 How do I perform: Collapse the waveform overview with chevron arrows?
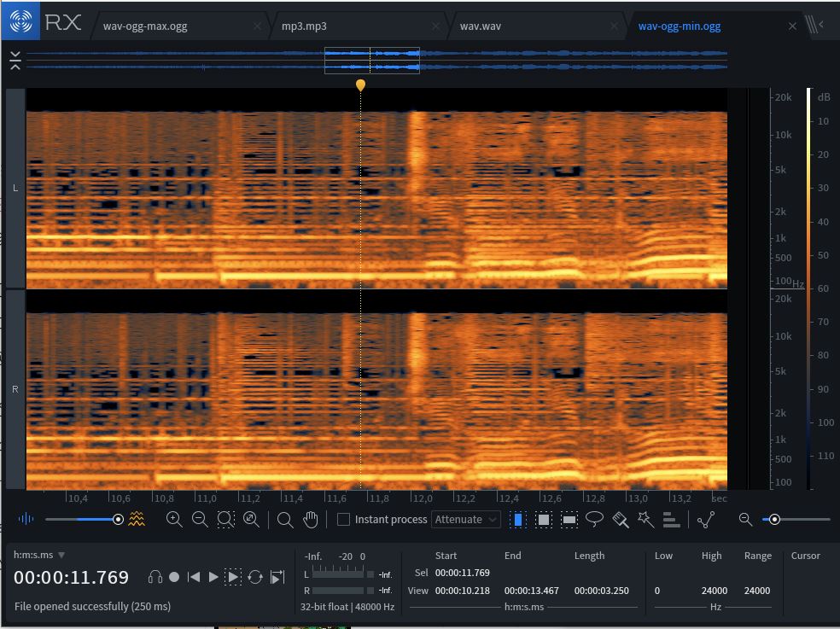click(15, 60)
